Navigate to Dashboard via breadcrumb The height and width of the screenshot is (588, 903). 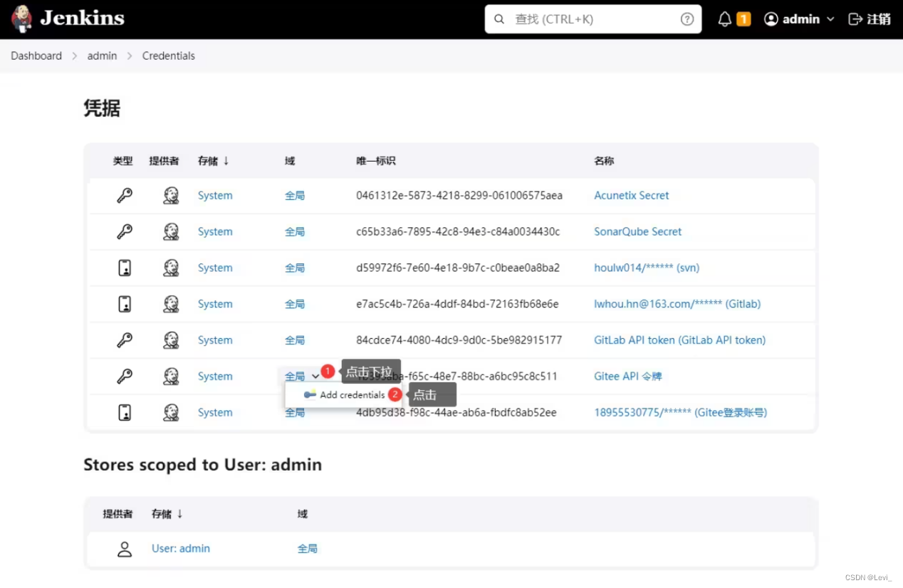[x=36, y=56]
